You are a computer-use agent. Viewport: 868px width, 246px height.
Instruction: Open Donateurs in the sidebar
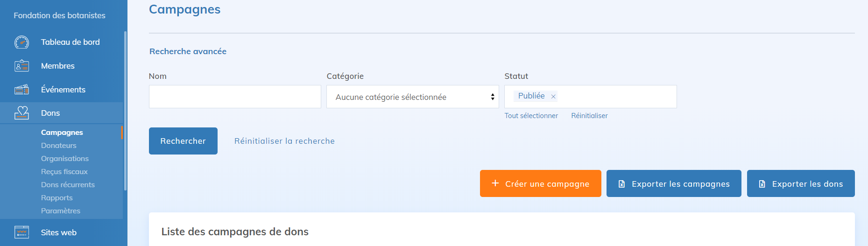click(58, 146)
